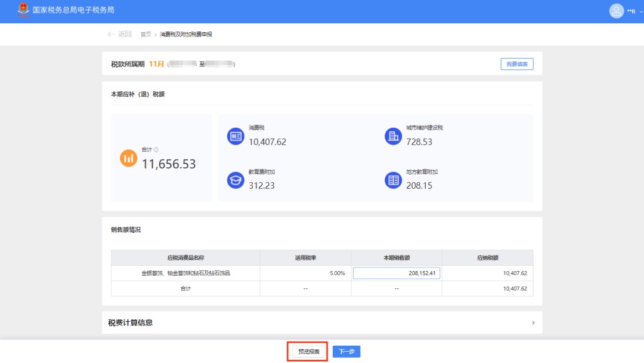
Task: Click the tax bureau emblem logo
Action: pyautogui.click(x=23, y=10)
